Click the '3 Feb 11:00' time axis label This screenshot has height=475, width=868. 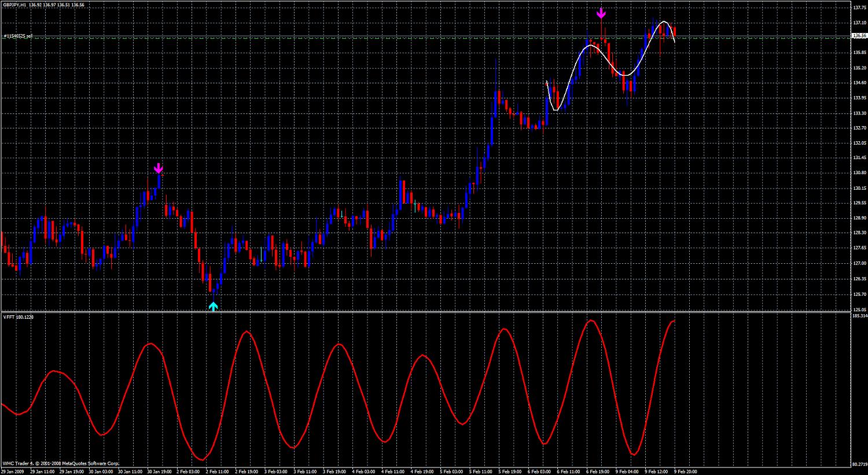click(306, 472)
